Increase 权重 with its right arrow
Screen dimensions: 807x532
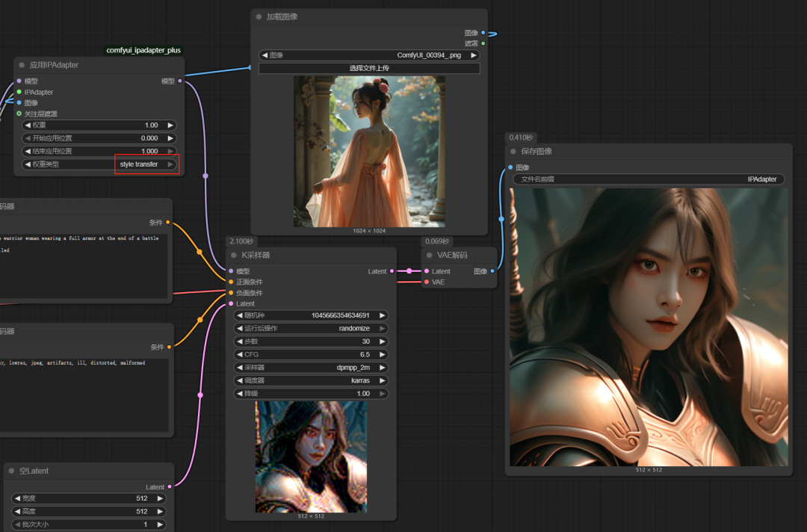pyautogui.click(x=170, y=125)
